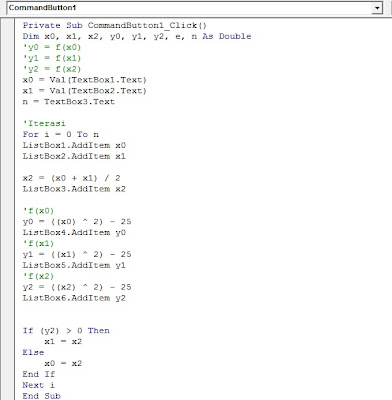Click the line 'If (y2) > 0 Then'

66,331
